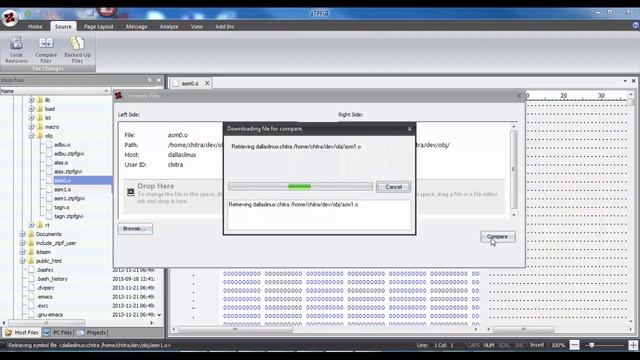
Task: Close the asm0.o editor tab
Action: point(207,83)
